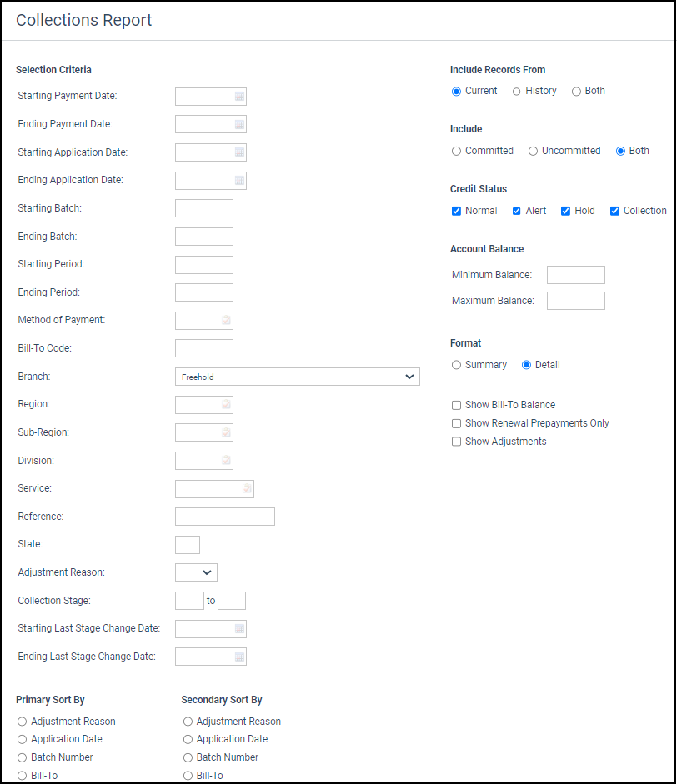Open lookup icon for Service field

247,488
